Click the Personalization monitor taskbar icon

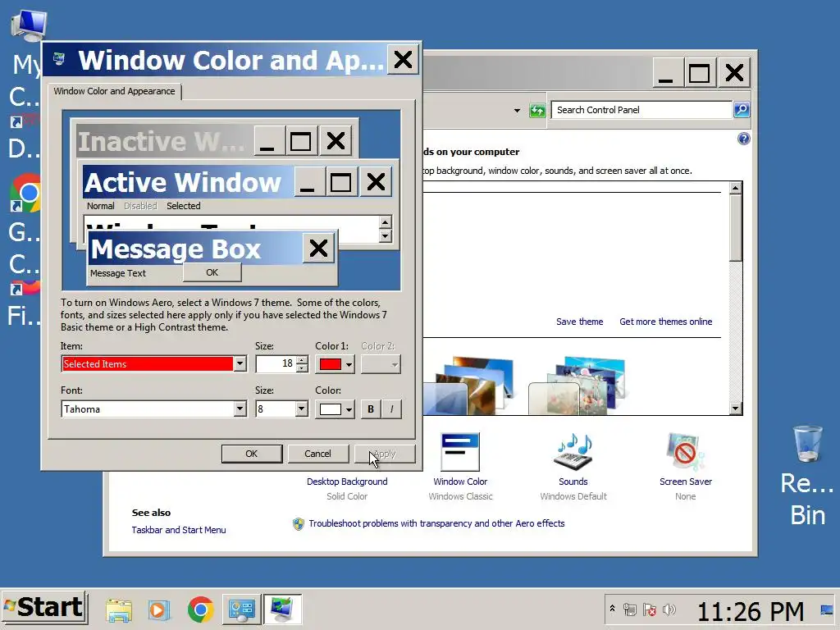[282, 609]
